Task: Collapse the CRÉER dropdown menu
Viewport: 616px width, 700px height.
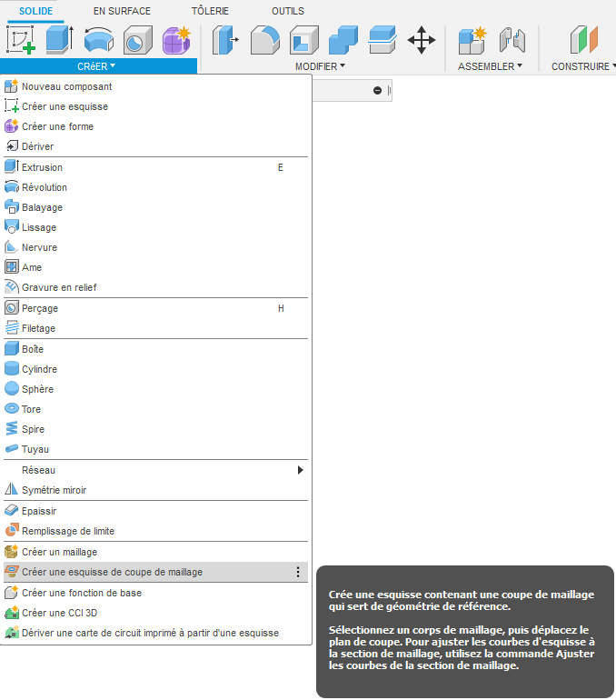Action: point(96,66)
